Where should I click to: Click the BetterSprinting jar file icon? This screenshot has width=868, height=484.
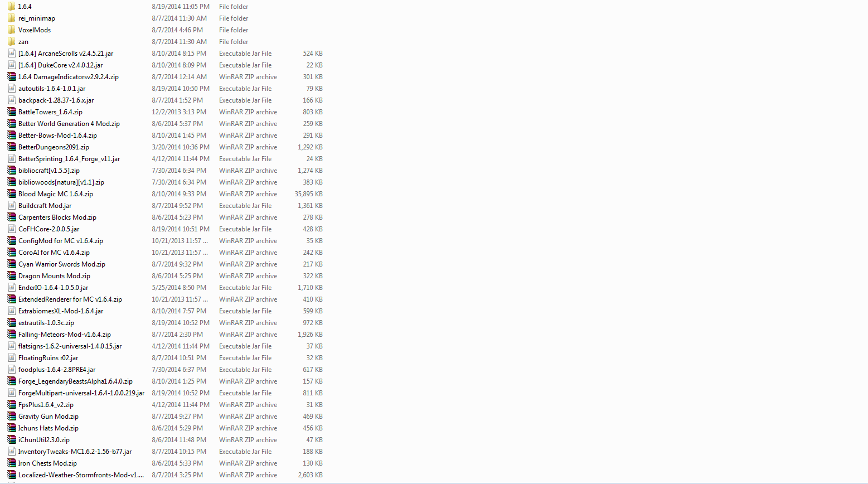tap(11, 159)
